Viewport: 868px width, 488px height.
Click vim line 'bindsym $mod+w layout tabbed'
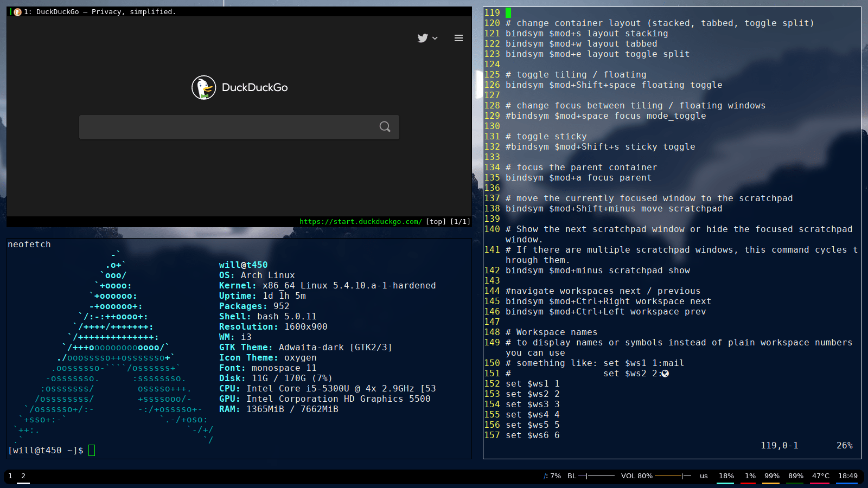pos(581,44)
